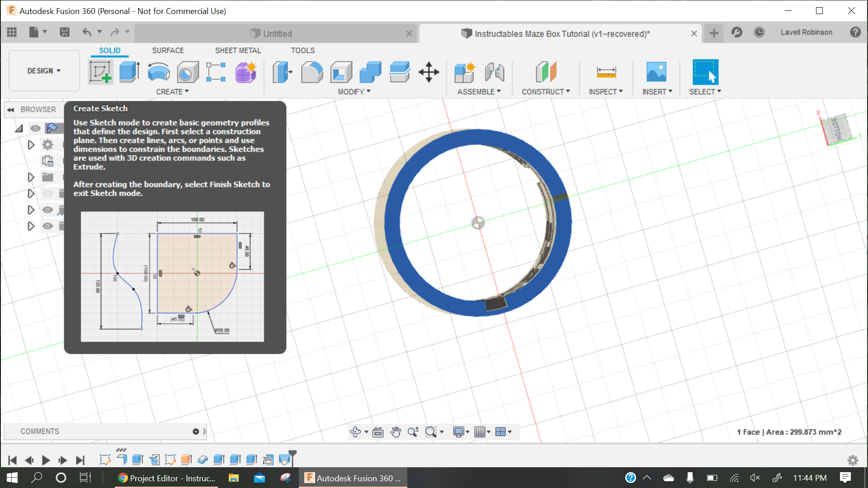Click the Measure ruler icon
Image resolution: width=868 pixels, height=488 pixels.
tap(606, 72)
